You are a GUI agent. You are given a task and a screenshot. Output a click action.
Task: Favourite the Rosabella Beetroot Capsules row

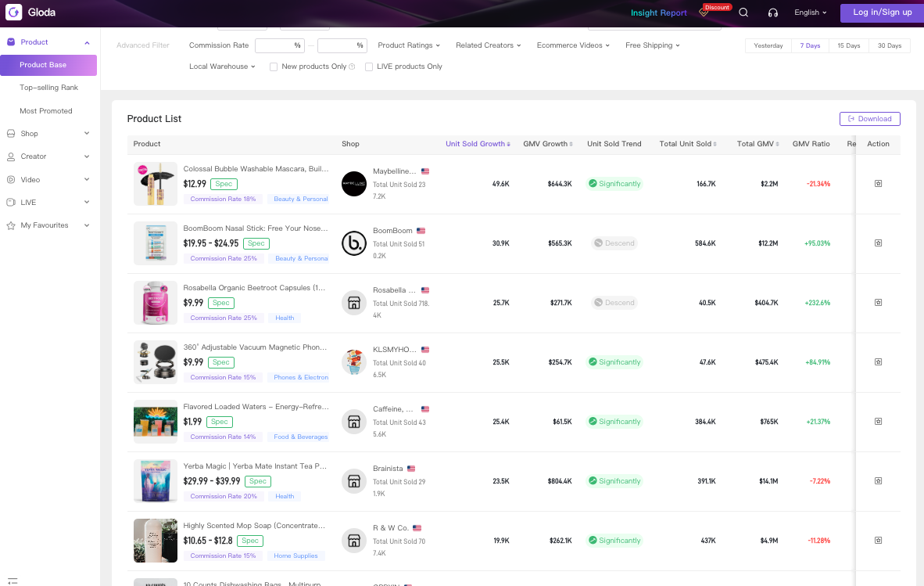coord(878,303)
